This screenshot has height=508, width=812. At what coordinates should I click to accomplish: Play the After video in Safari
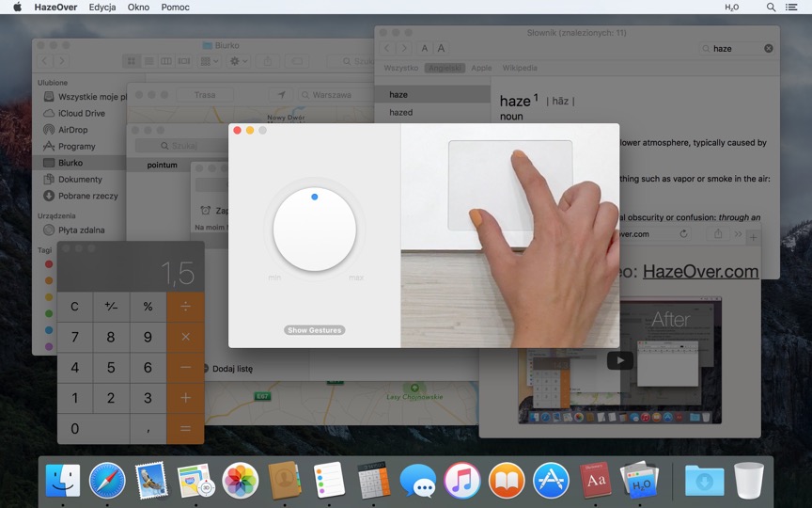pyautogui.click(x=619, y=360)
